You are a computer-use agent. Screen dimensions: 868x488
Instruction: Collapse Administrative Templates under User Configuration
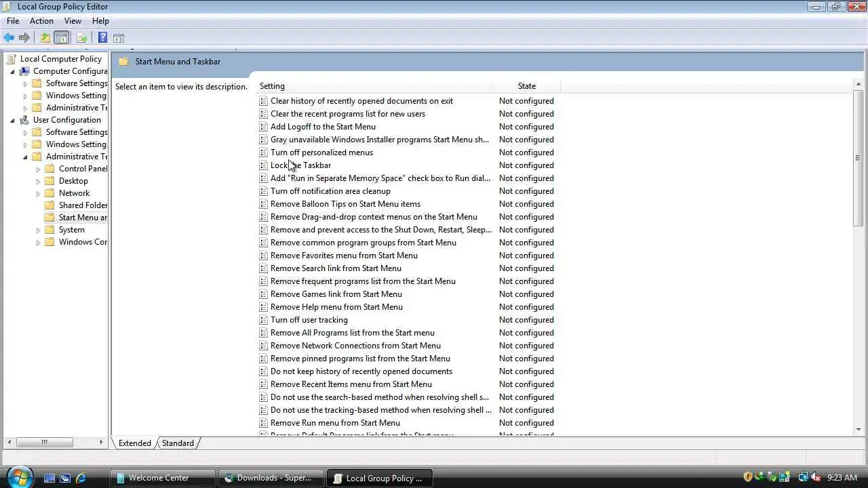pyautogui.click(x=26, y=157)
